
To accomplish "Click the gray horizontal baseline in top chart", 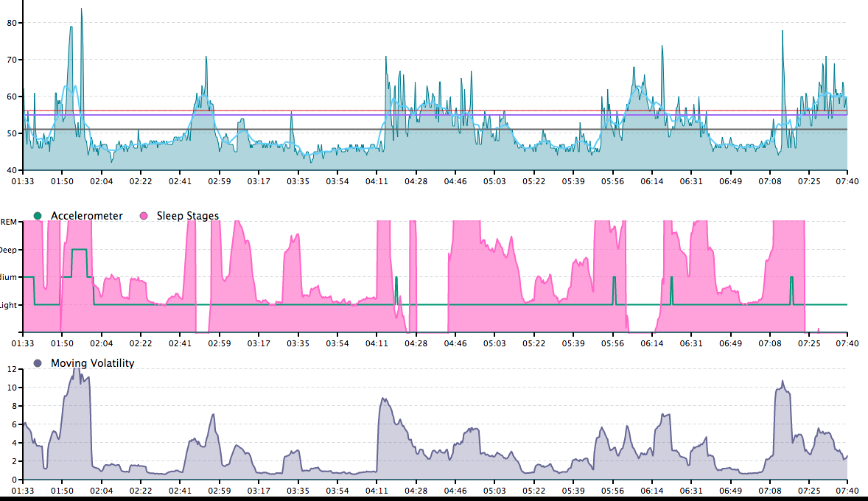I will click(x=295, y=129).
